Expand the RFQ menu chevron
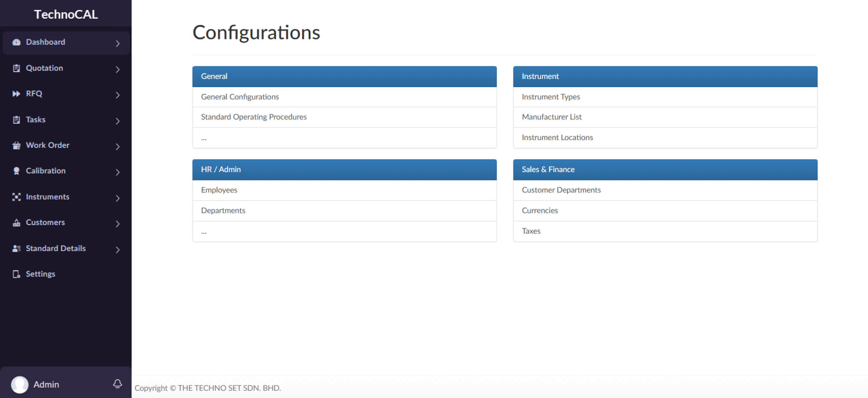This screenshot has height=398, width=868. pos(118,95)
